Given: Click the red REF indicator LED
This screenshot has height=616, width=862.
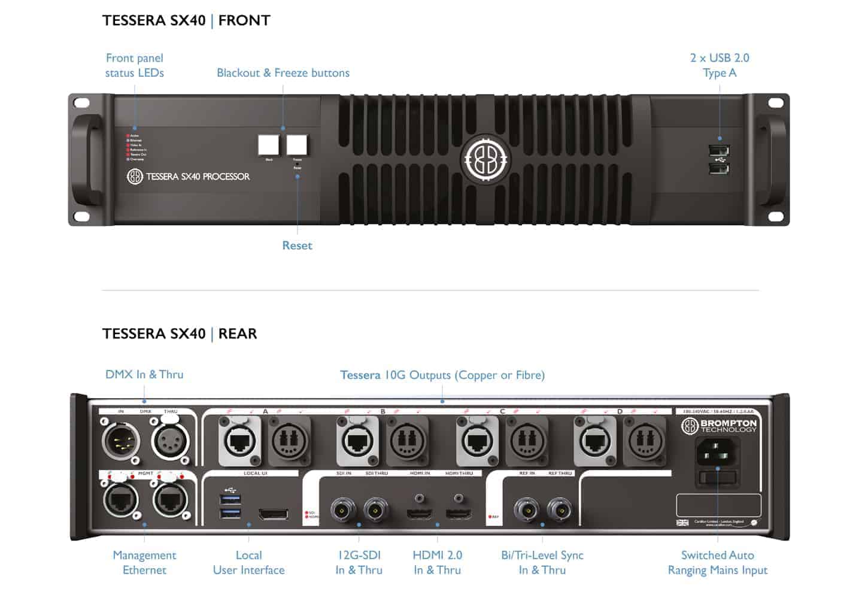Looking at the screenshot, I should (x=491, y=517).
